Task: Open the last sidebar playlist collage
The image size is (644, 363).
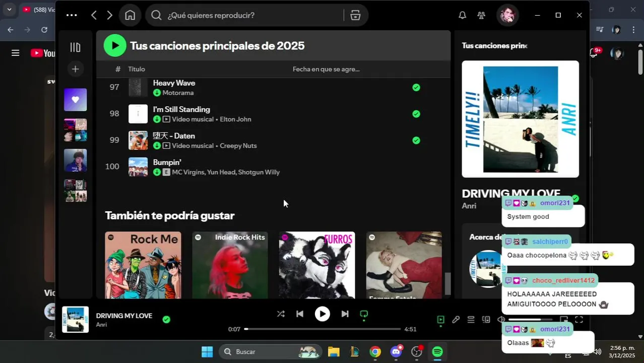Action: coord(75,191)
